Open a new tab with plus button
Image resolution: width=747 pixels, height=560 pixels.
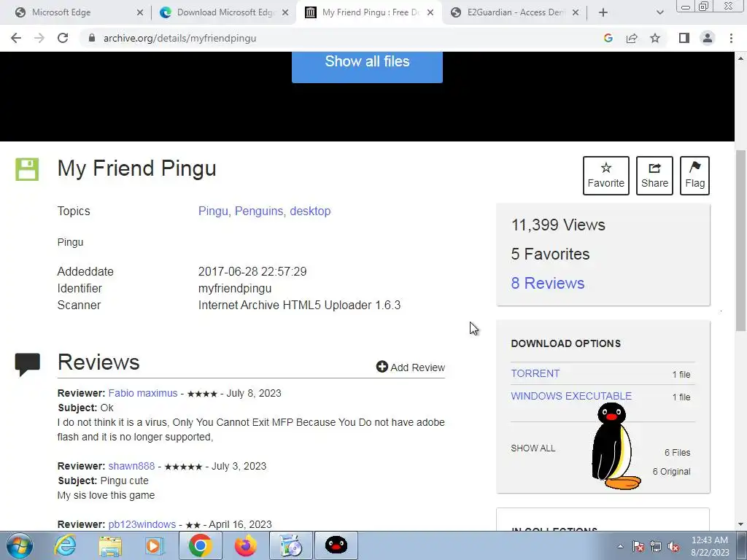(x=603, y=12)
